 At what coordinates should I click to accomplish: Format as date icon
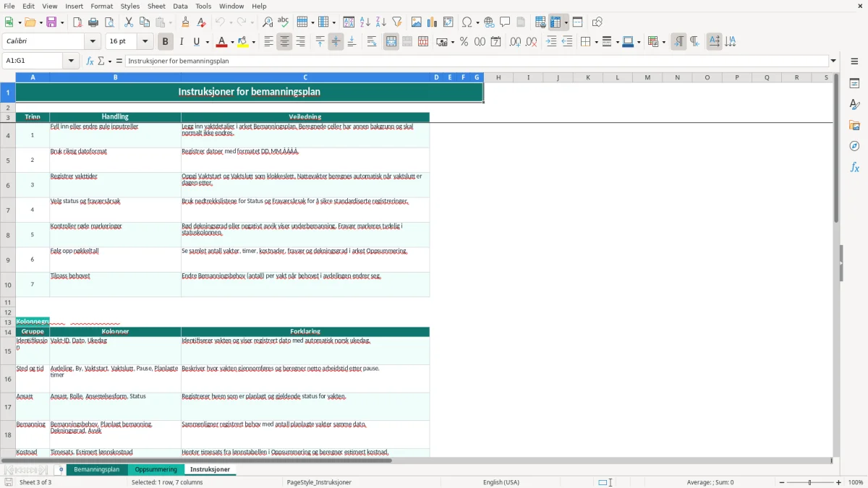click(495, 42)
